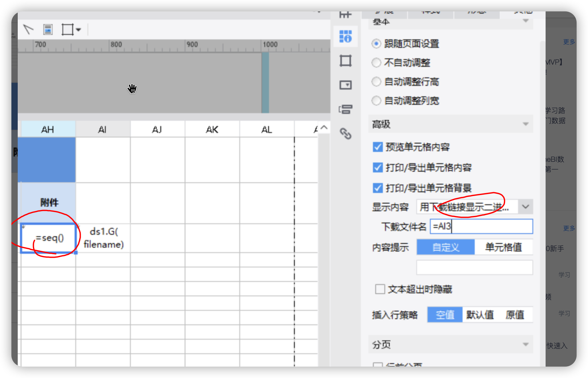Open the conditional attributes panel icon
The height and width of the screenshot is (378, 588).
tap(345, 109)
